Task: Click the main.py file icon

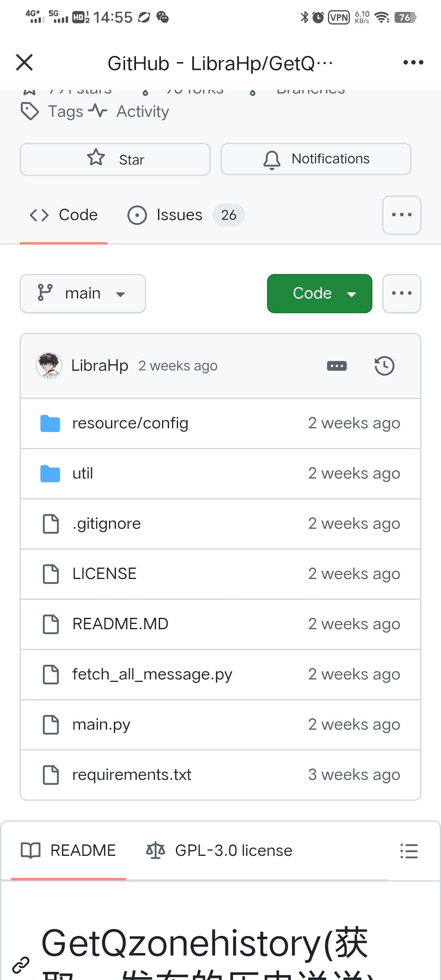Action: click(51, 725)
